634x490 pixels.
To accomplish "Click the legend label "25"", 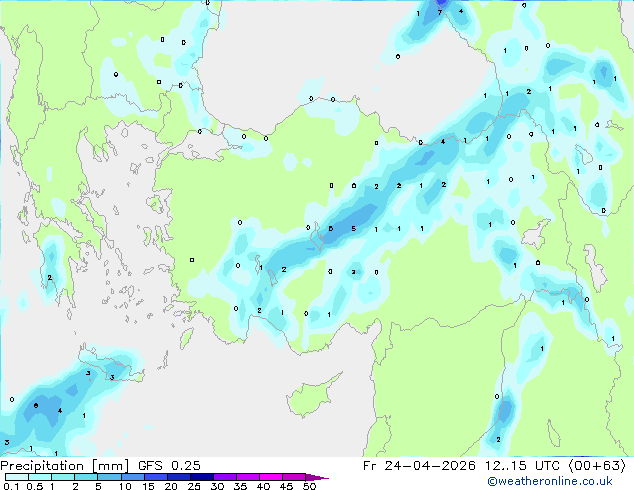I will [194, 486].
